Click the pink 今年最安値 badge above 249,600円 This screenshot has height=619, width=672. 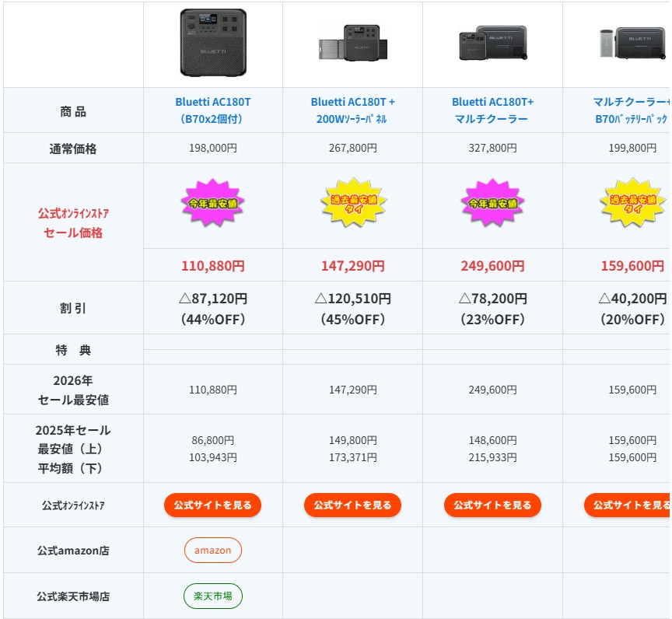click(492, 203)
